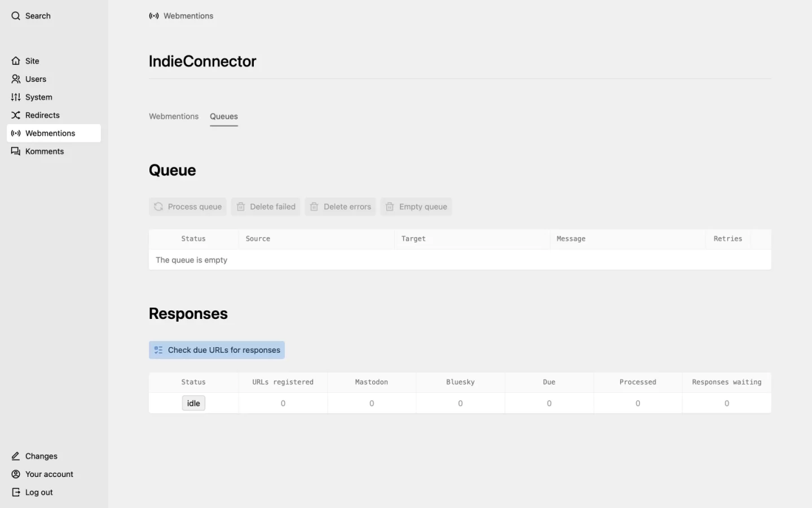
Task: Open the Changes link label
Action: pyautogui.click(x=41, y=456)
